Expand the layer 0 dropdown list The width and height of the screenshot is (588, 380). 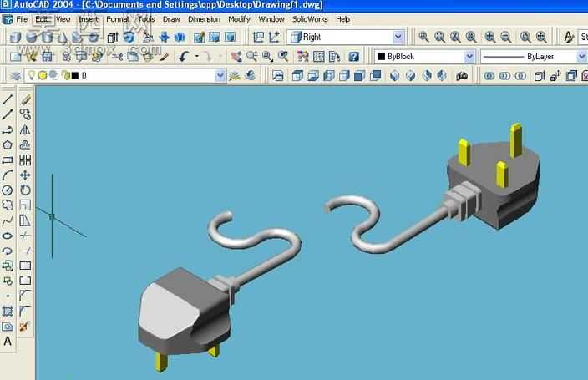(x=220, y=76)
